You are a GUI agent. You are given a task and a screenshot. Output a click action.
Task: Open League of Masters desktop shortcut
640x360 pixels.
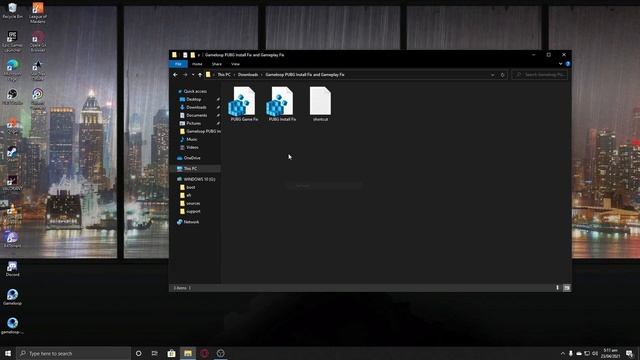coord(38,12)
